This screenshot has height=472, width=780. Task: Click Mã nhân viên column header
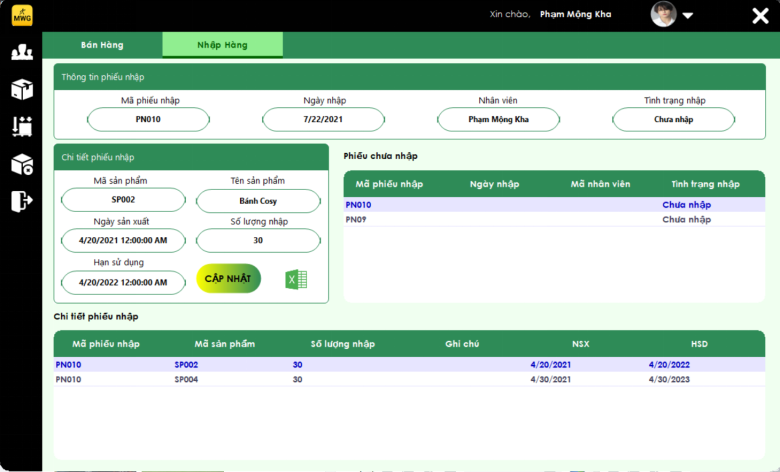pos(600,184)
